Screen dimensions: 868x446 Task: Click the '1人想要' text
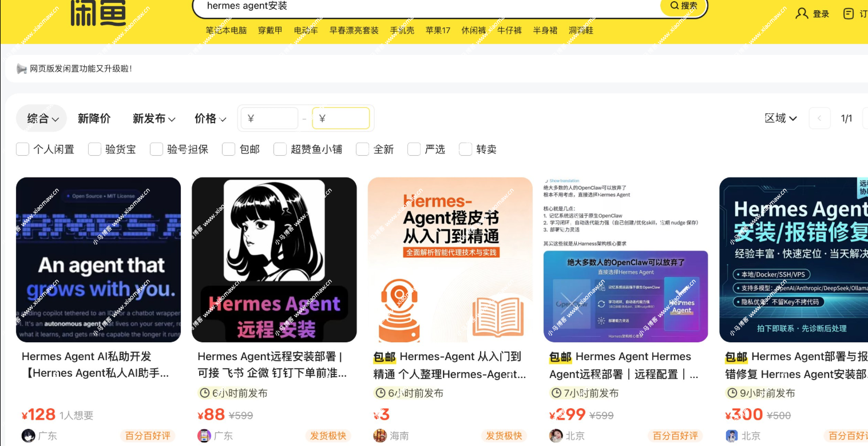click(76, 416)
